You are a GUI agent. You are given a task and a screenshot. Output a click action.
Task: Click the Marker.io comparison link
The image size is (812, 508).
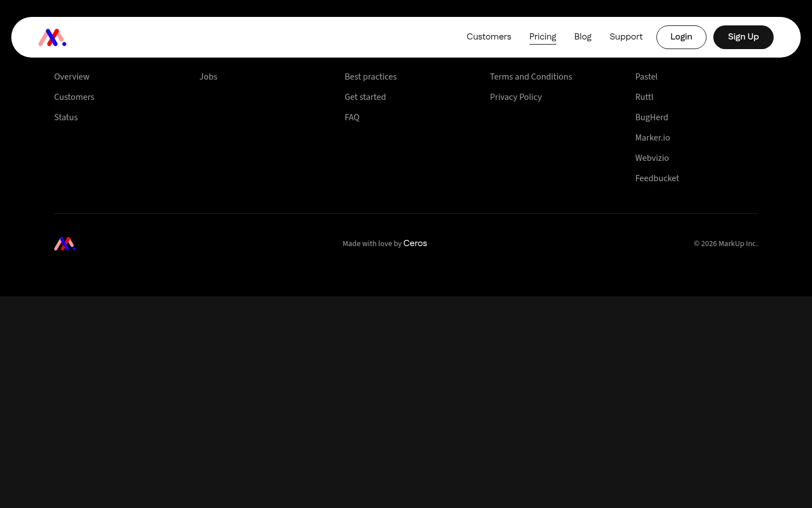point(652,138)
